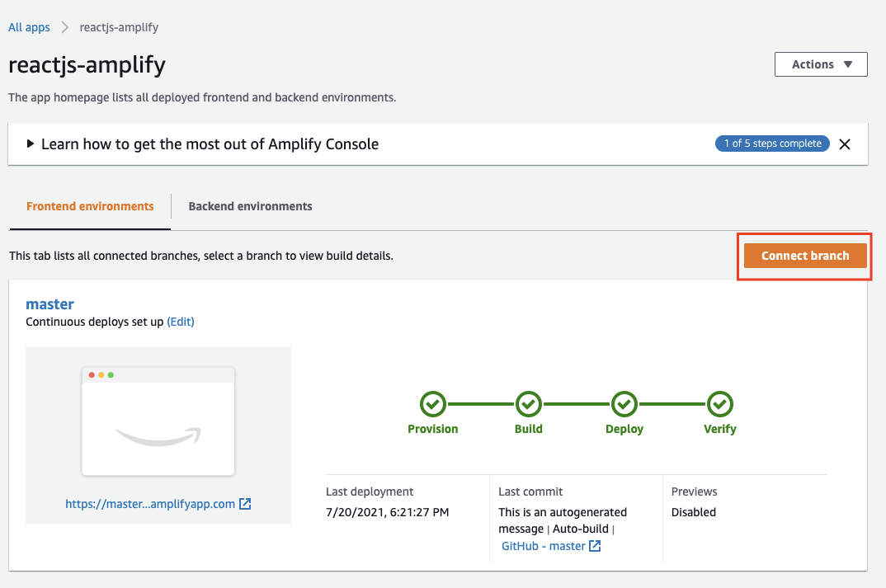Click the external link icon next to GitHub - master
Image resolution: width=886 pixels, height=588 pixels.
(x=595, y=545)
